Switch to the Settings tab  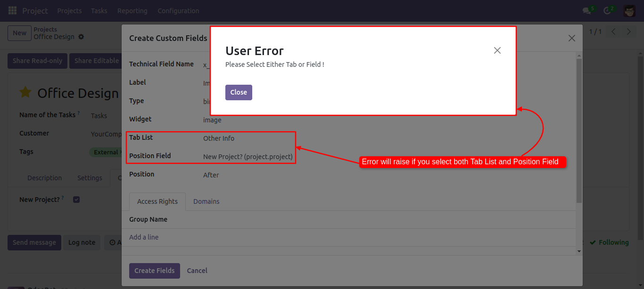click(x=90, y=178)
